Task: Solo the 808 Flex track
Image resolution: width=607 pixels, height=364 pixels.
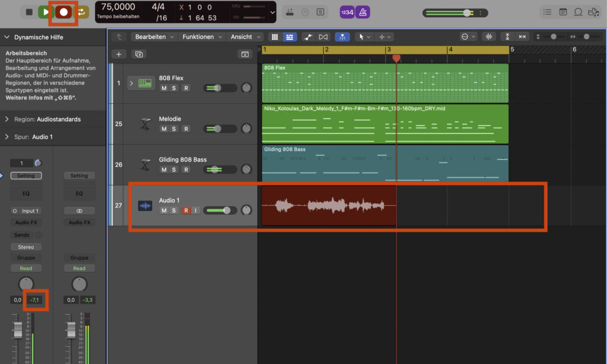Action: 174,88
